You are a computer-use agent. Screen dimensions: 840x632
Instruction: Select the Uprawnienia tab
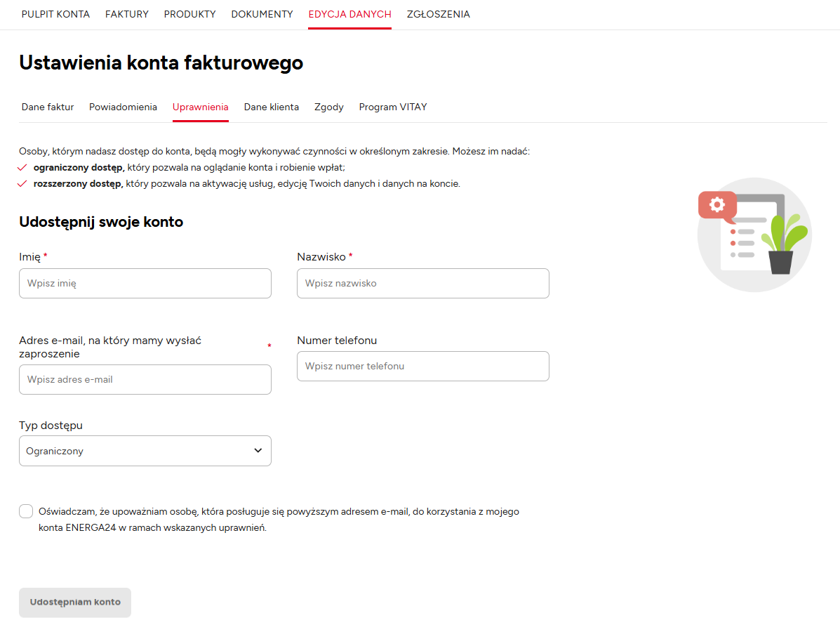pyautogui.click(x=200, y=107)
